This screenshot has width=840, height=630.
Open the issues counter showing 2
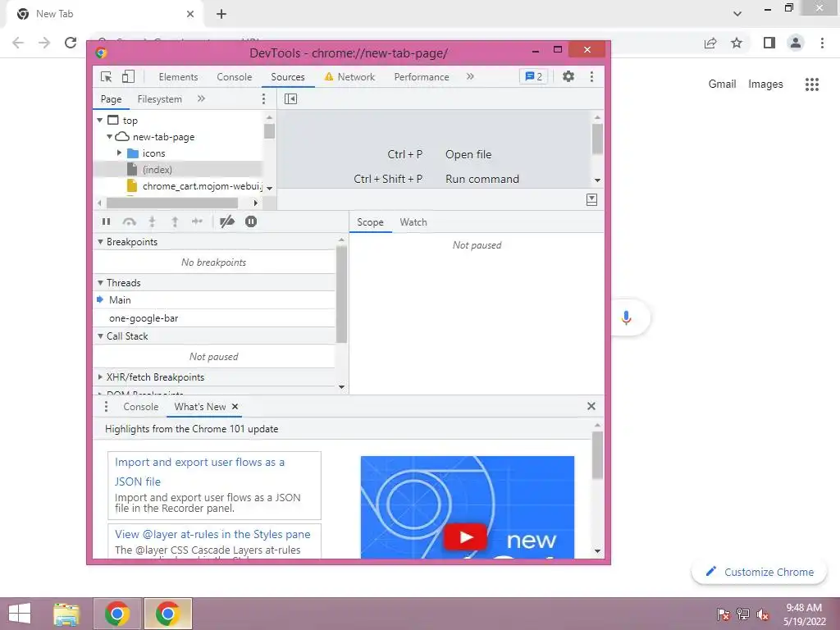[533, 76]
